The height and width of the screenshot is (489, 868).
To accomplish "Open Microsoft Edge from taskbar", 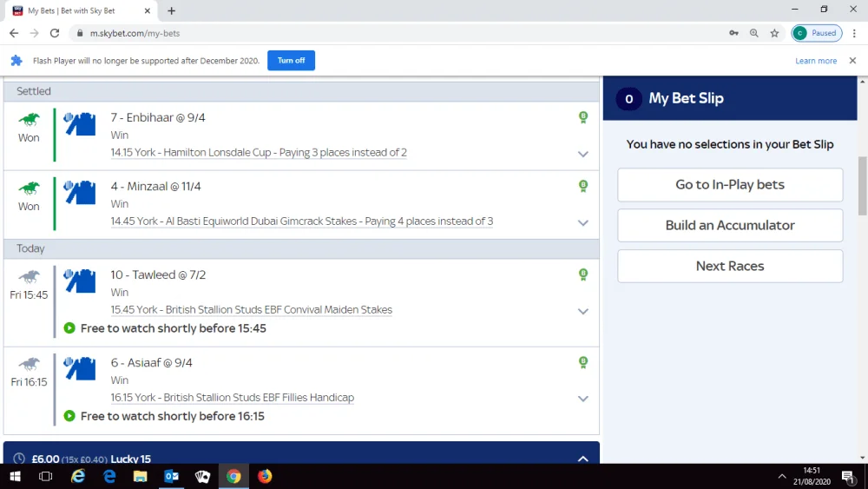I will tap(109, 476).
